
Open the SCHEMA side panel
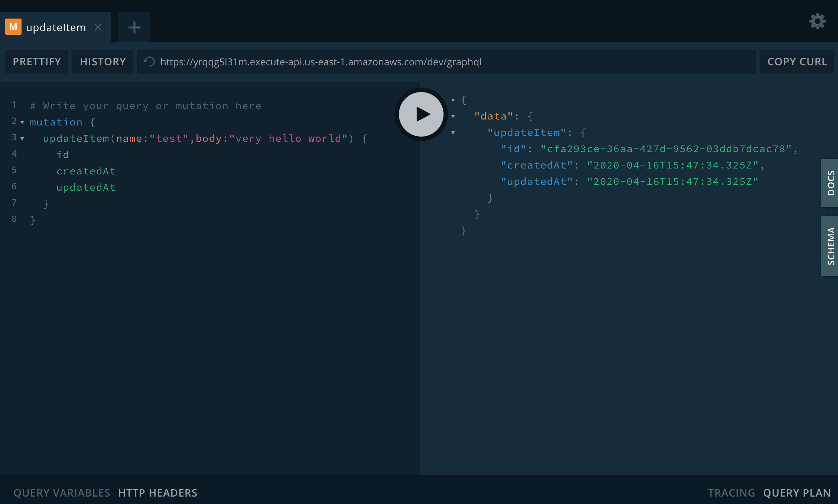click(x=830, y=246)
